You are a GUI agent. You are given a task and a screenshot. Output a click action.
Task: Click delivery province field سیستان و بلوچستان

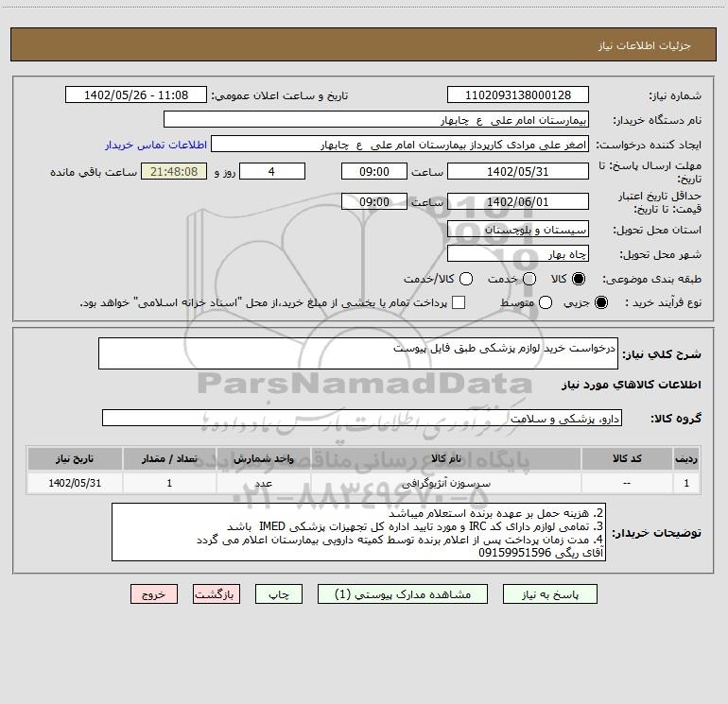coord(518,229)
